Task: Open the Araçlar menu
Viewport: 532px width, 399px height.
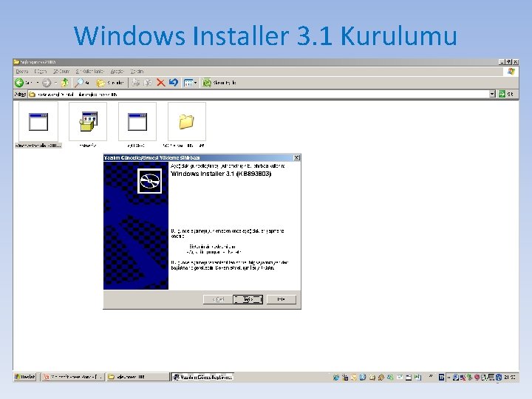Action: [117, 71]
